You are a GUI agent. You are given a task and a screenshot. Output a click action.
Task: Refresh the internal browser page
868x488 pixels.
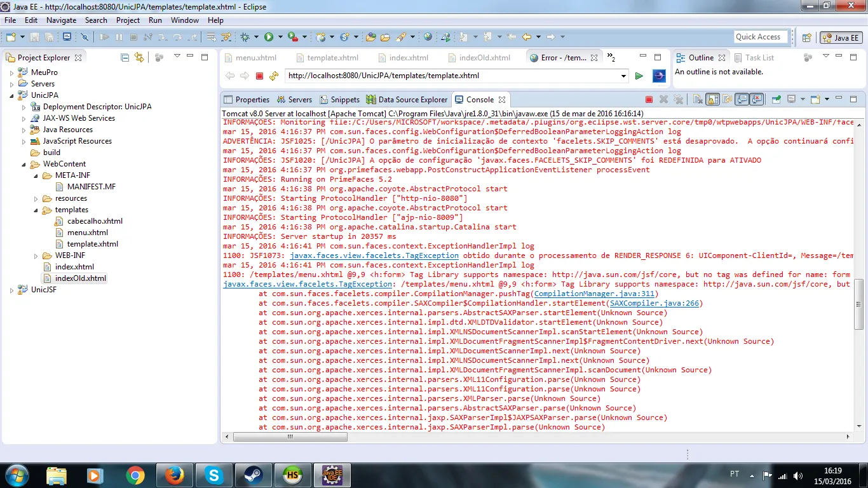point(274,76)
